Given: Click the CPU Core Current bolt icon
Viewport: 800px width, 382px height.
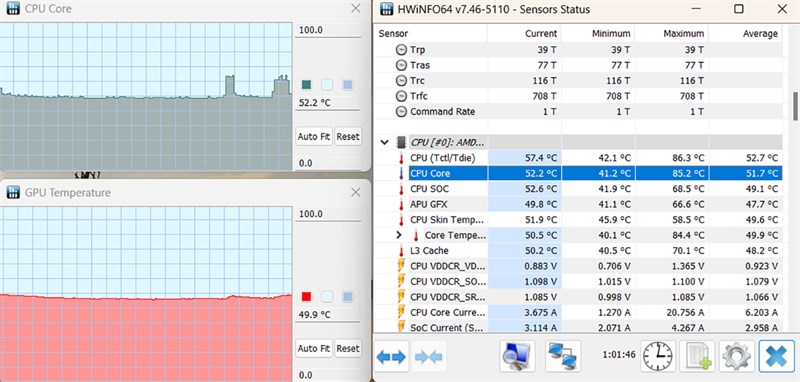Looking at the screenshot, I should pos(401,312).
